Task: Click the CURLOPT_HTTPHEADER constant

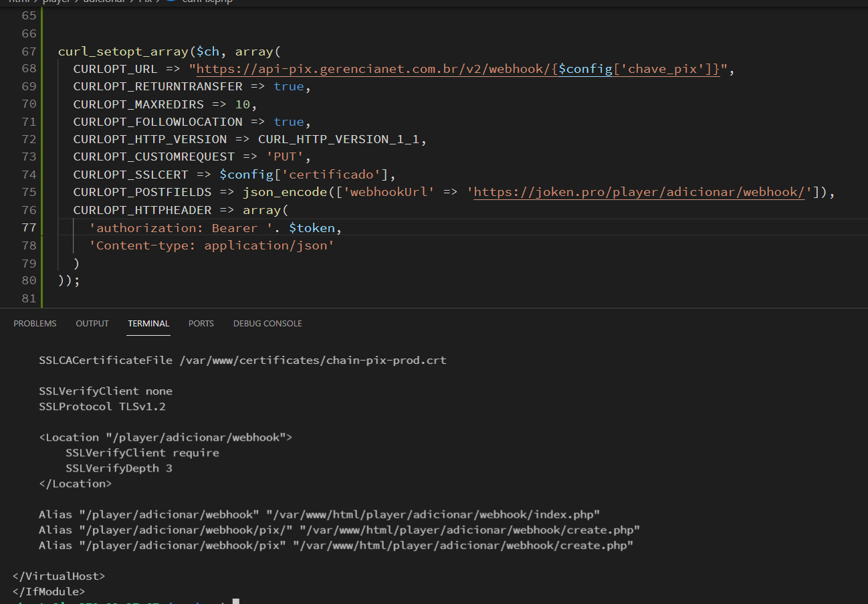Action: click(x=142, y=210)
